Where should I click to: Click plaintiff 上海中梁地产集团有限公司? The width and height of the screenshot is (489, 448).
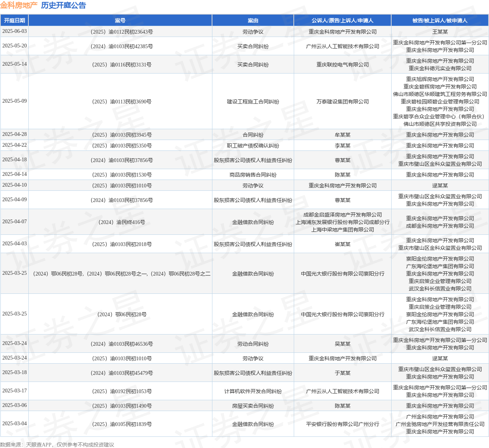tap(343, 230)
